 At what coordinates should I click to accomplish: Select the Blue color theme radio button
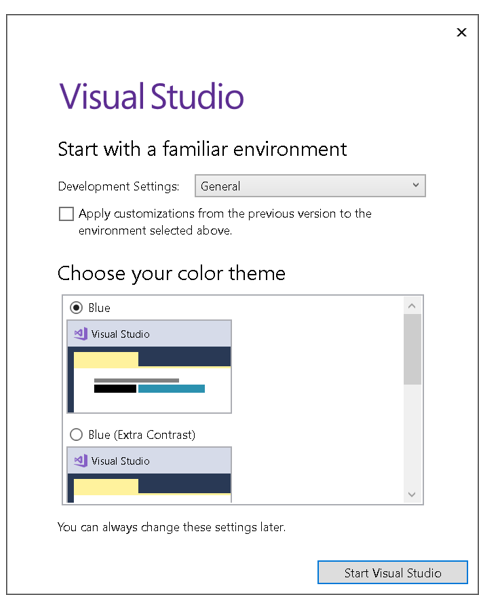coord(76,307)
